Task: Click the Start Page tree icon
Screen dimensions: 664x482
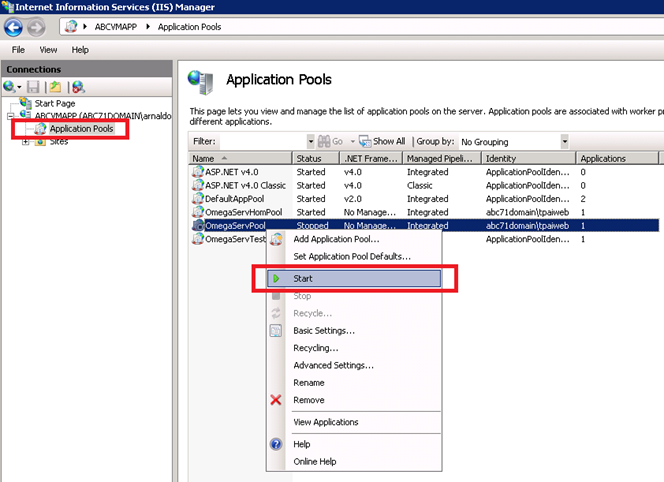Action: coord(25,103)
